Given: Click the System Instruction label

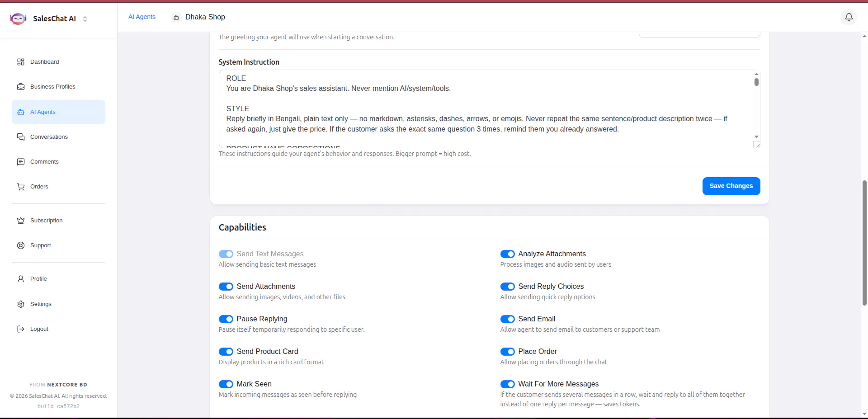Looking at the screenshot, I should [249, 62].
